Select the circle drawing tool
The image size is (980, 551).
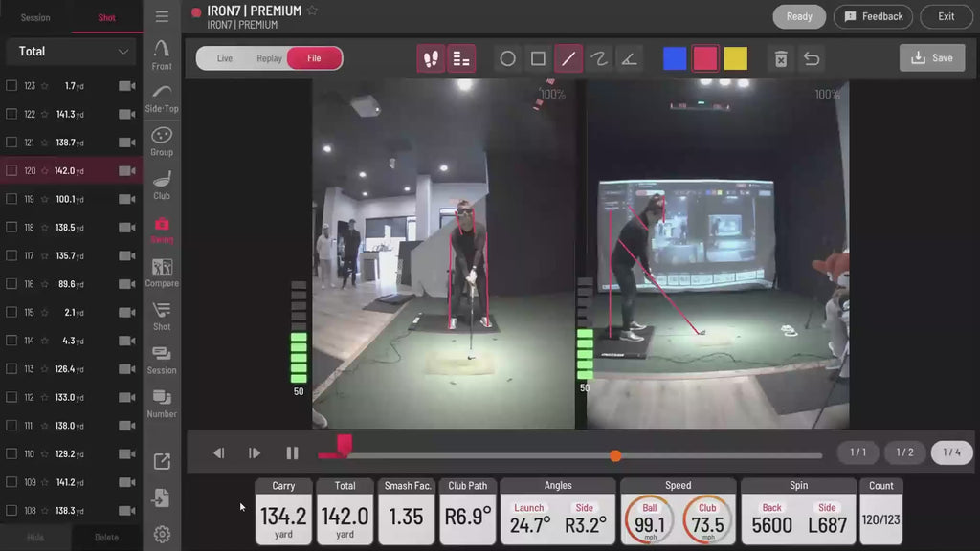coord(507,58)
